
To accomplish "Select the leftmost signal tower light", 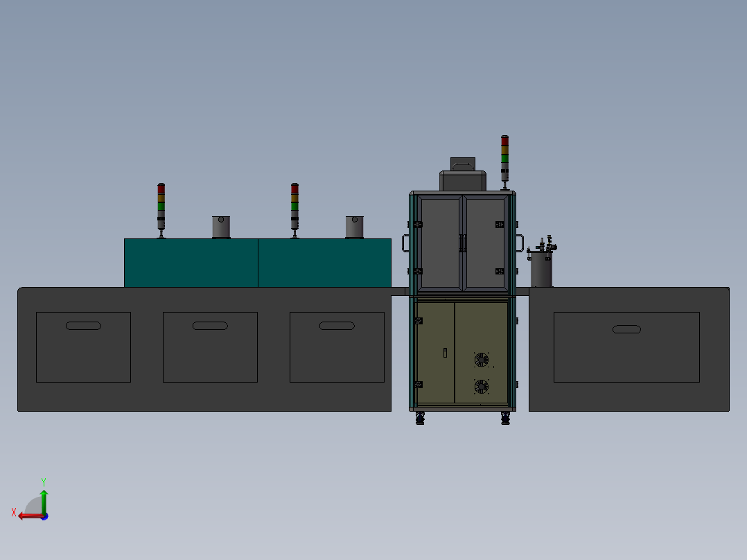I will click(x=161, y=210).
